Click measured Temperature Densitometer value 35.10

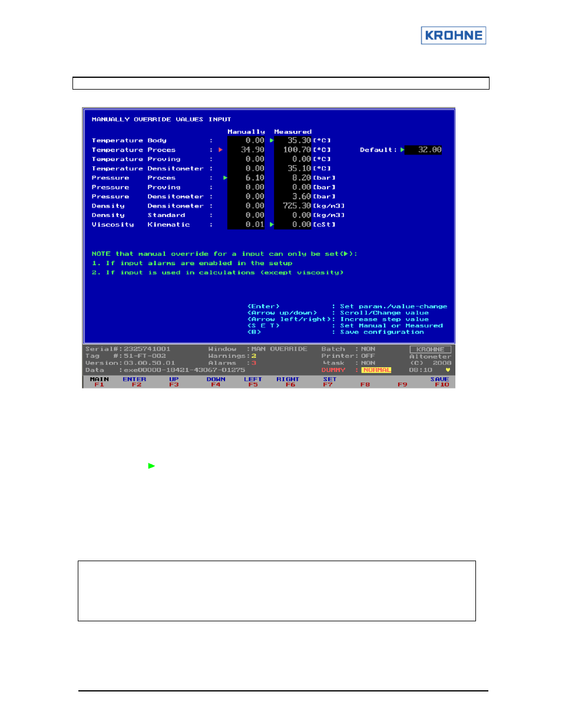tap(293, 169)
